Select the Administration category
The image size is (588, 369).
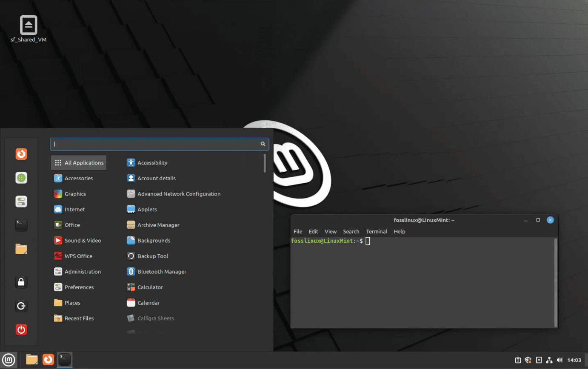[x=77, y=271]
